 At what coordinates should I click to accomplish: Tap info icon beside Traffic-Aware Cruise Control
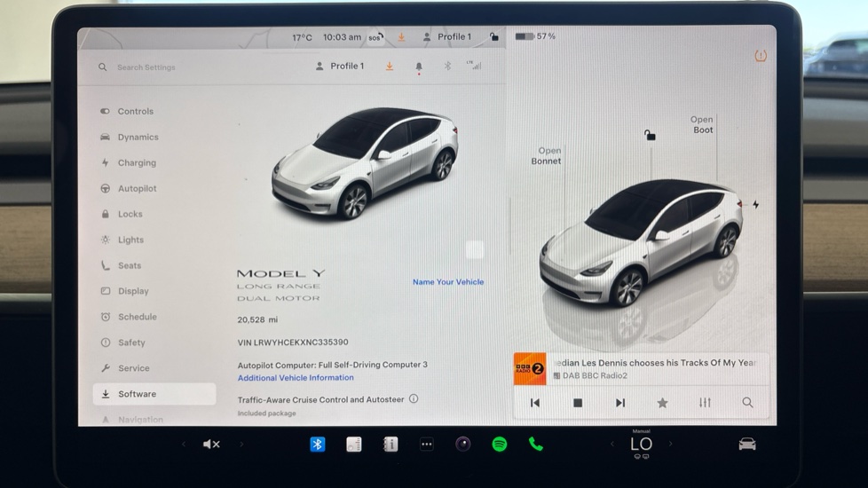tap(414, 398)
